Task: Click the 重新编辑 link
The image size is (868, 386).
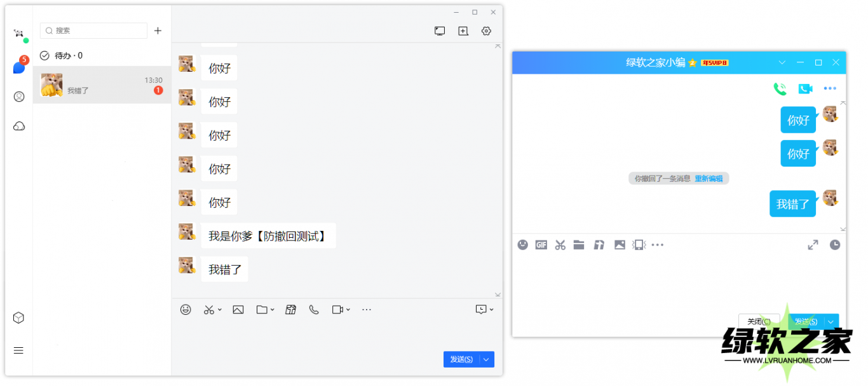Action: click(x=709, y=179)
